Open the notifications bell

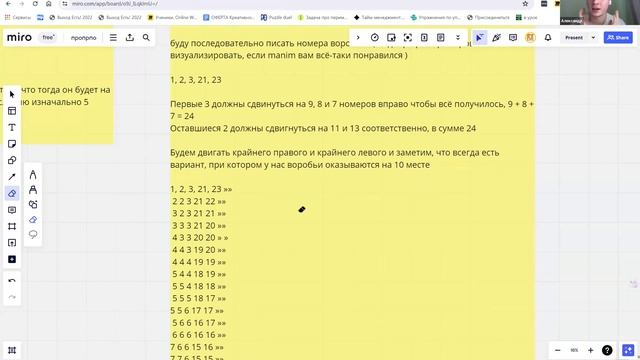point(548,38)
